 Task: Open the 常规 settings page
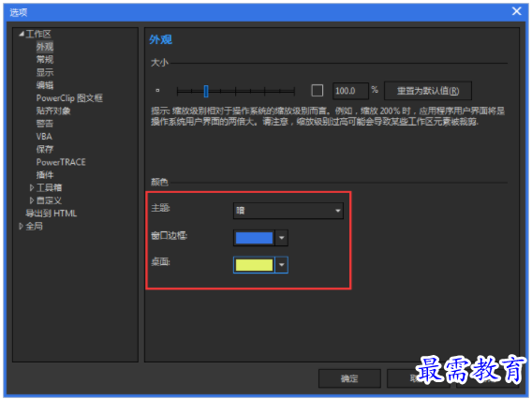[45, 59]
